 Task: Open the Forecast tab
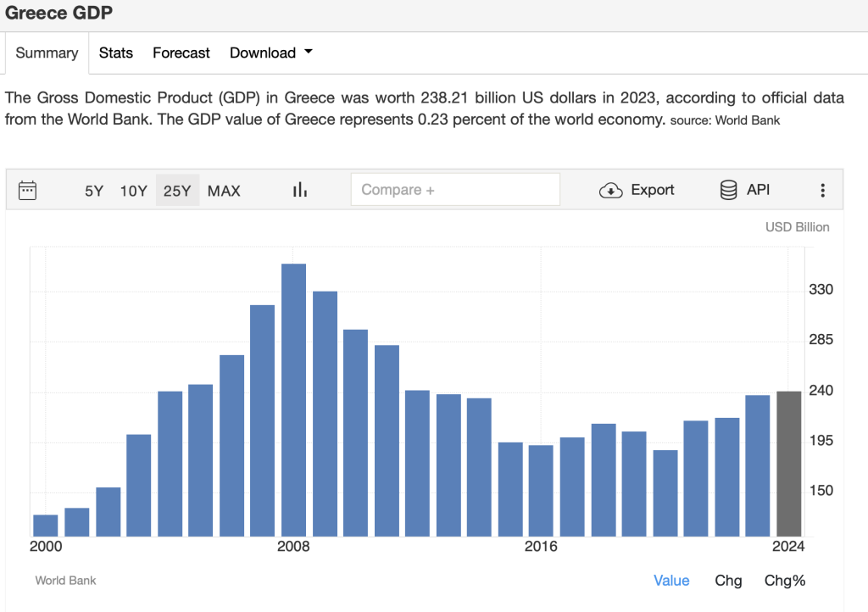tap(181, 53)
